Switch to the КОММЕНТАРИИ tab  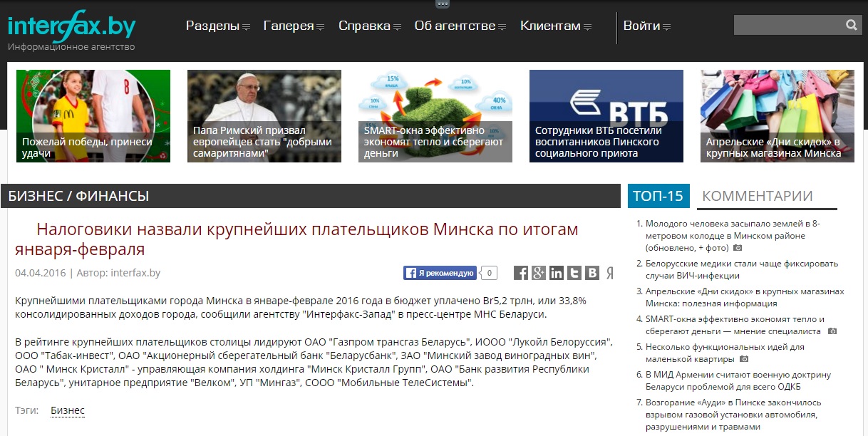click(x=758, y=196)
